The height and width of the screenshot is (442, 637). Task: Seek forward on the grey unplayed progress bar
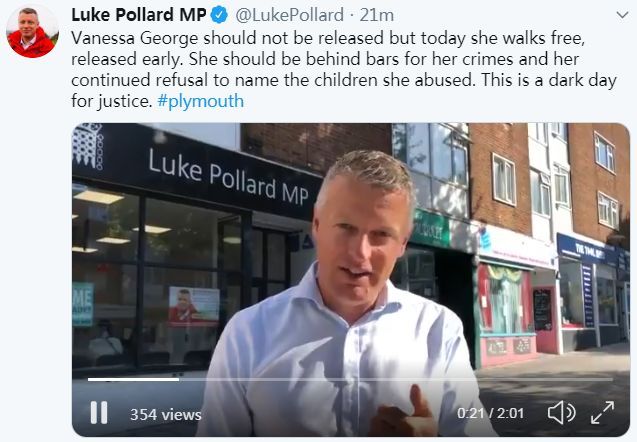pyautogui.click(x=396, y=379)
